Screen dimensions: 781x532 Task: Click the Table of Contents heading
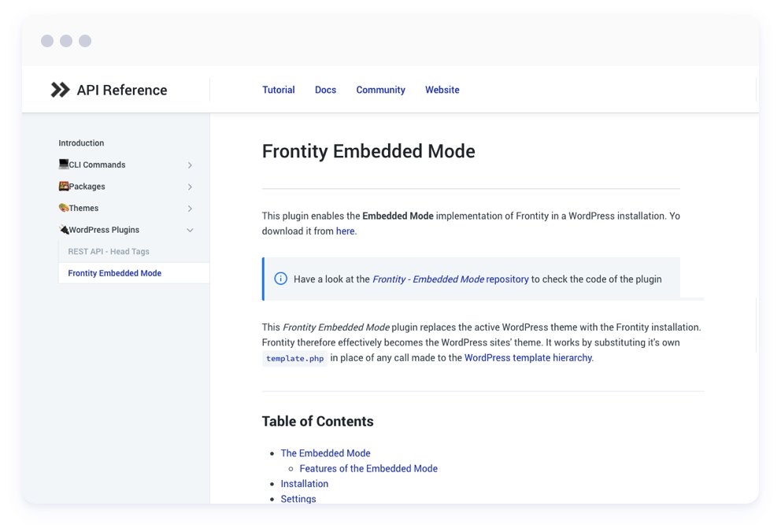[318, 421]
